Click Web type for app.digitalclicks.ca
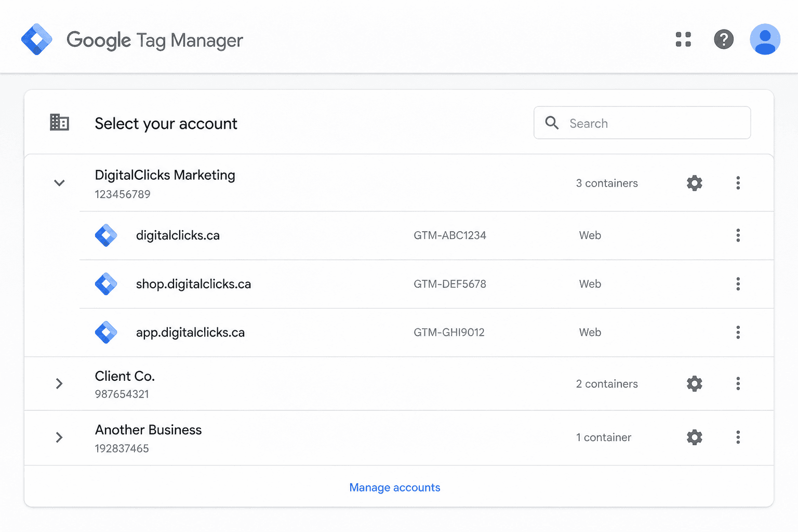The height and width of the screenshot is (532, 798). coord(590,332)
